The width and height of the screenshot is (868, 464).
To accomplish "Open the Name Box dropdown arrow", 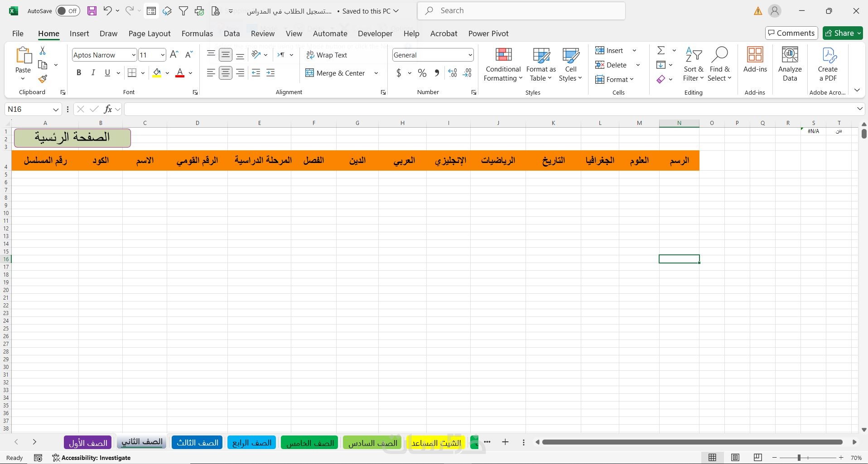I will [x=55, y=109].
